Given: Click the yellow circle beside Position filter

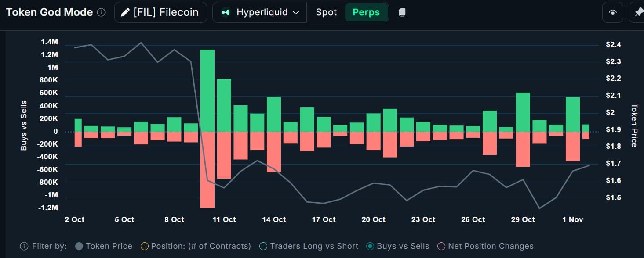Looking at the screenshot, I should click(144, 246).
